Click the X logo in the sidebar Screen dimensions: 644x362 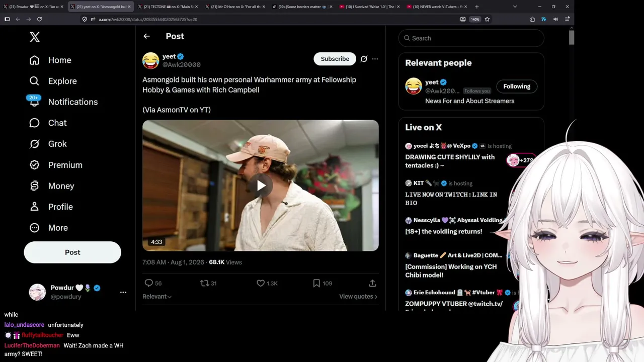[x=34, y=37]
